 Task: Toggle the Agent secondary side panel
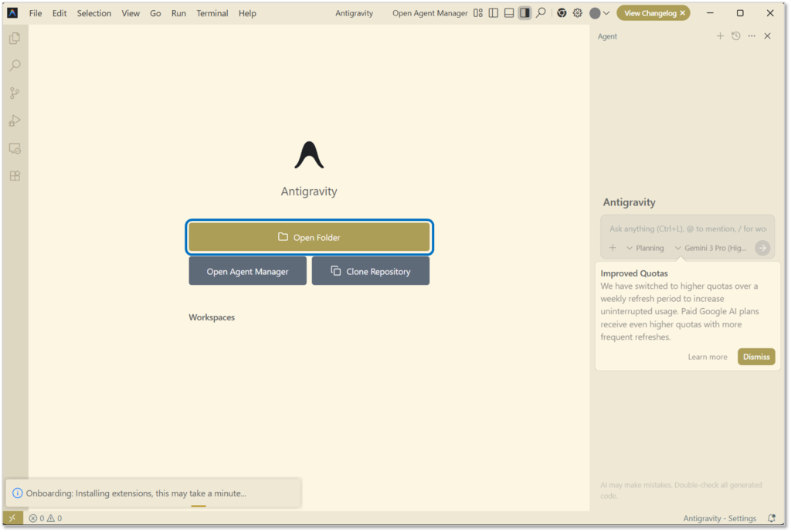pos(525,13)
